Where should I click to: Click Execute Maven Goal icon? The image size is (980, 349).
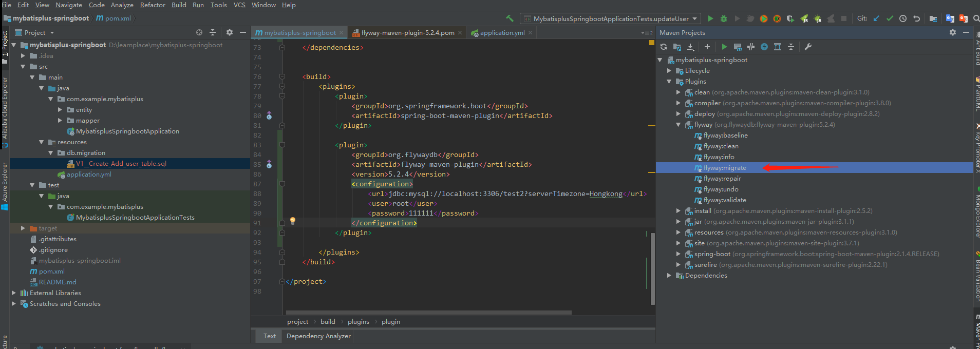coord(738,47)
